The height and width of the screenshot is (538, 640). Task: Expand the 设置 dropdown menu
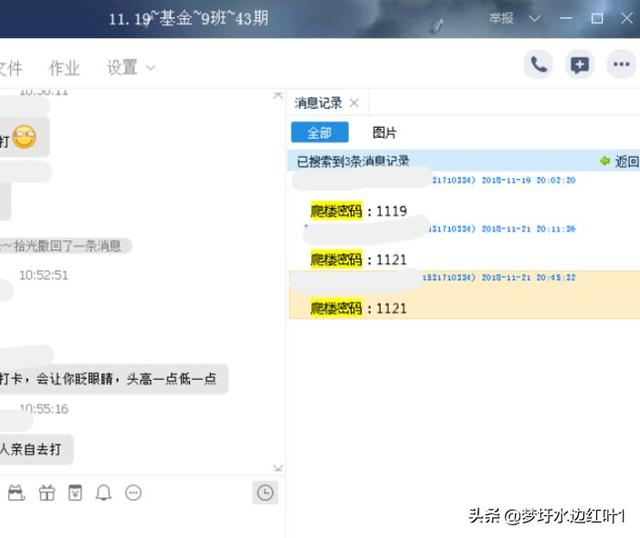point(131,68)
